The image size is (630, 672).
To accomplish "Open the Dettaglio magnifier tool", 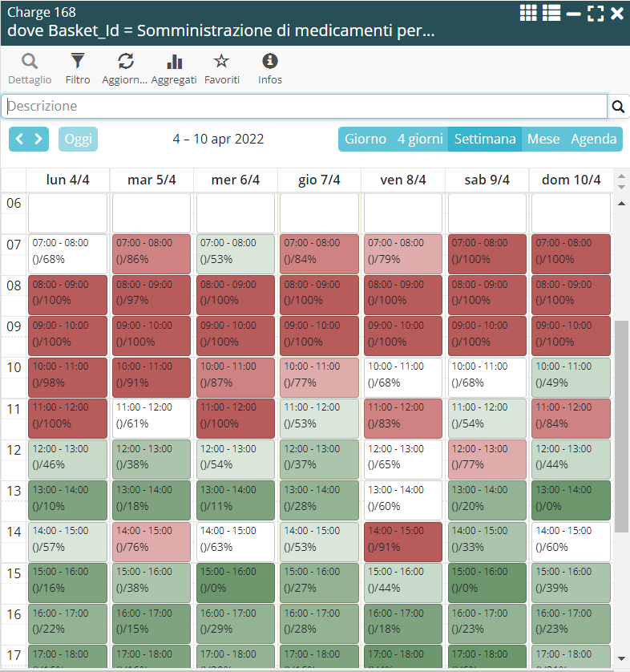I will (x=30, y=62).
